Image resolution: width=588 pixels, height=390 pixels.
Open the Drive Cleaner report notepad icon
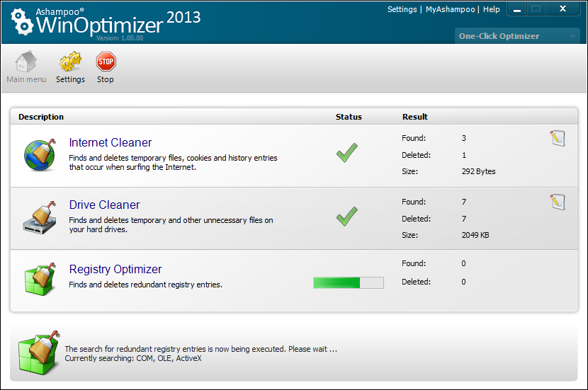point(558,202)
